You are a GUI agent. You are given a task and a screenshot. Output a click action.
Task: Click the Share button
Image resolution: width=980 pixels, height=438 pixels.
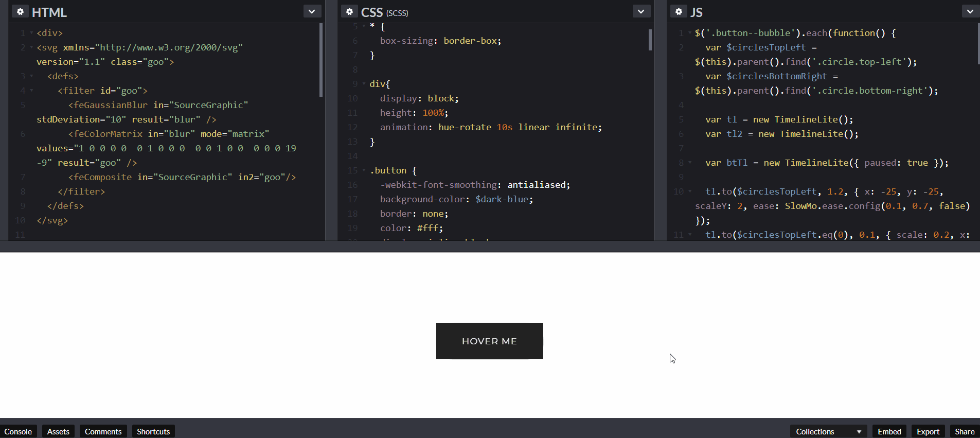(x=965, y=431)
